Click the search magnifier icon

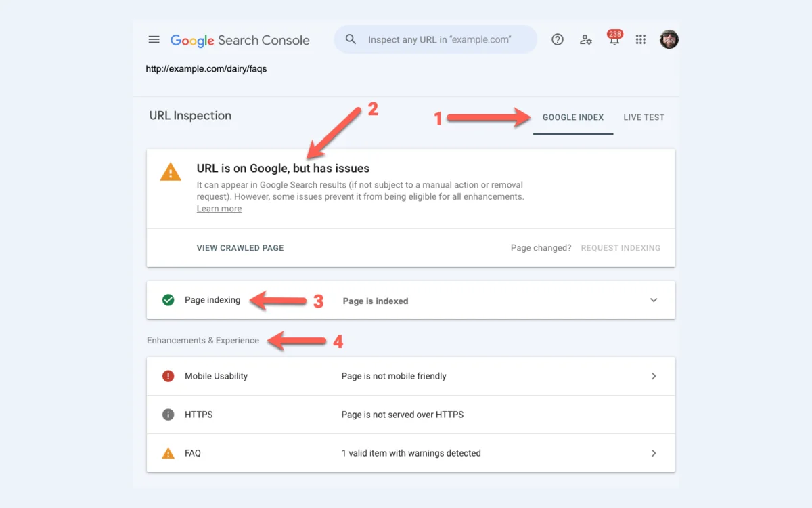pyautogui.click(x=351, y=39)
